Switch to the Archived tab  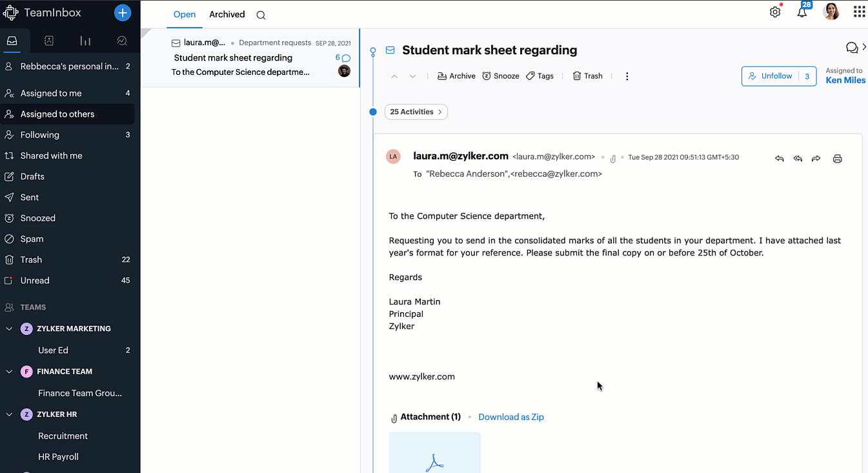coord(227,14)
